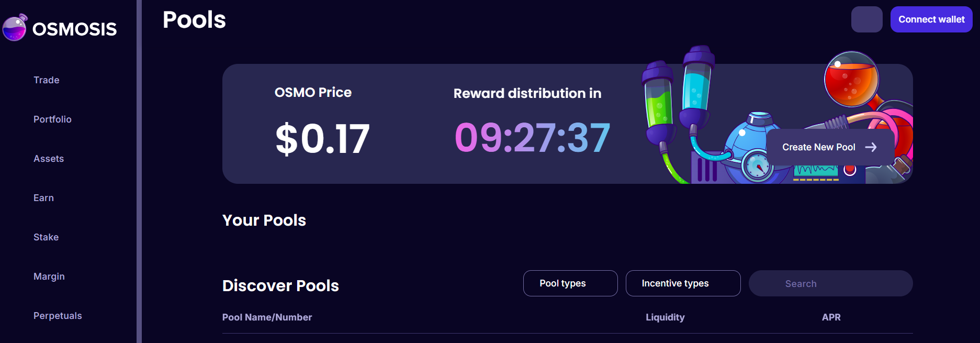Click the Osmosis flask logo icon
The height and width of the screenshot is (343, 980).
point(15,28)
